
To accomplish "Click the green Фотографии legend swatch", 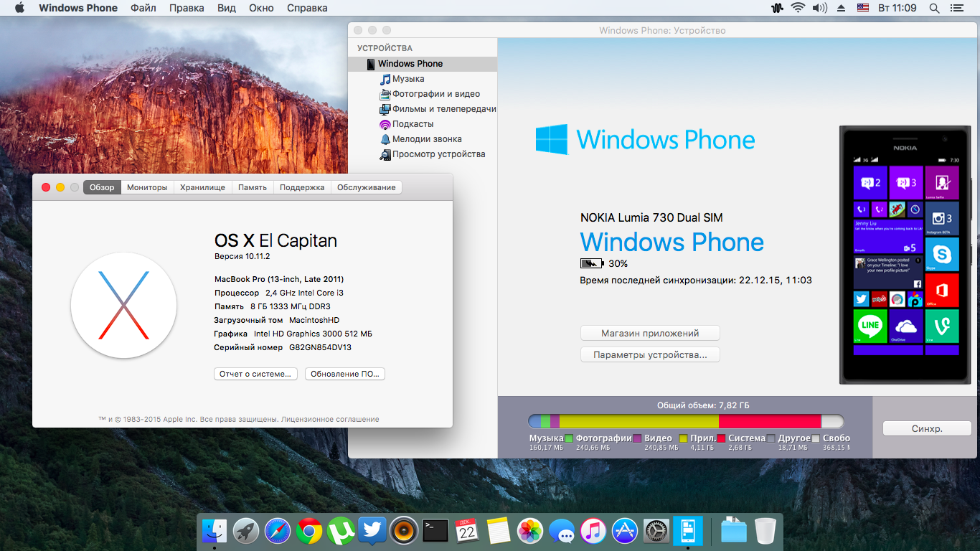I will coord(569,438).
